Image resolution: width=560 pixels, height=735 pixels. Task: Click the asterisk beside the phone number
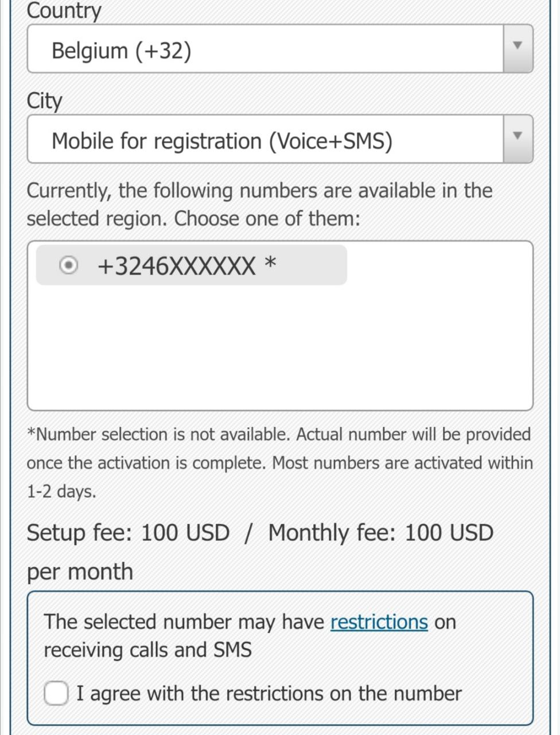coord(270,264)
